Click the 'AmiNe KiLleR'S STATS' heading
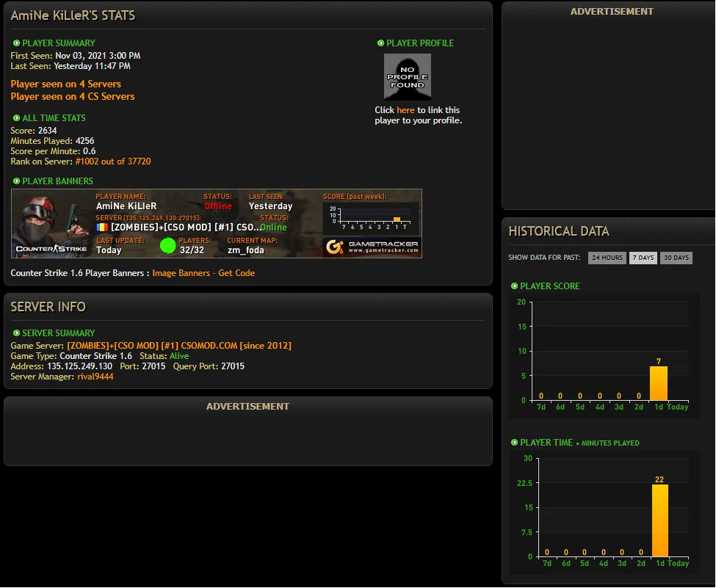Screen dimensions: 716x588 pyautogui.click(x=73, y=15)
